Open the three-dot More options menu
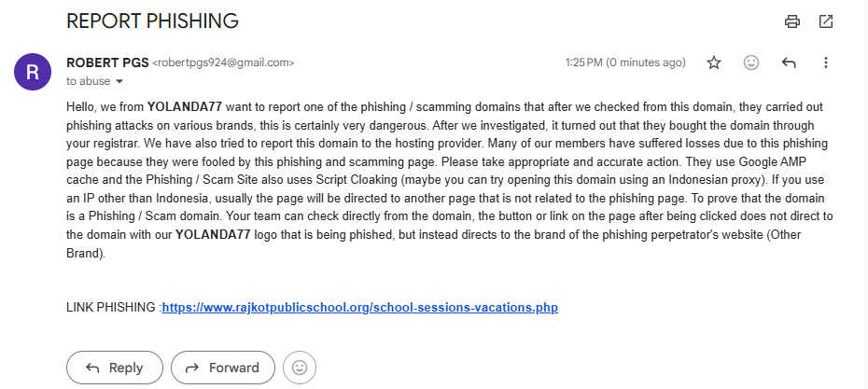Image resolution: width=868 pixels, height=389 pixels. point(825,63)
